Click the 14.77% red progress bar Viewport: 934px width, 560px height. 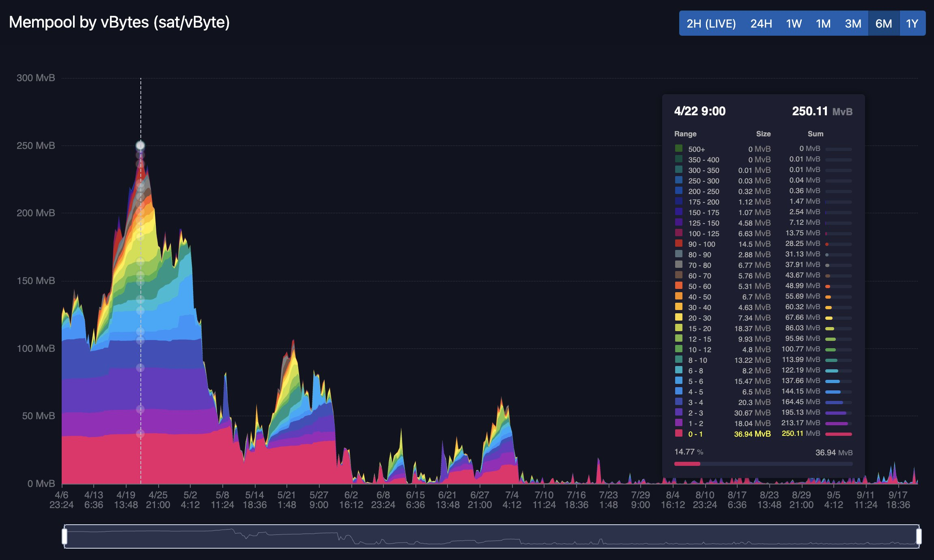[x=687, y=463]
